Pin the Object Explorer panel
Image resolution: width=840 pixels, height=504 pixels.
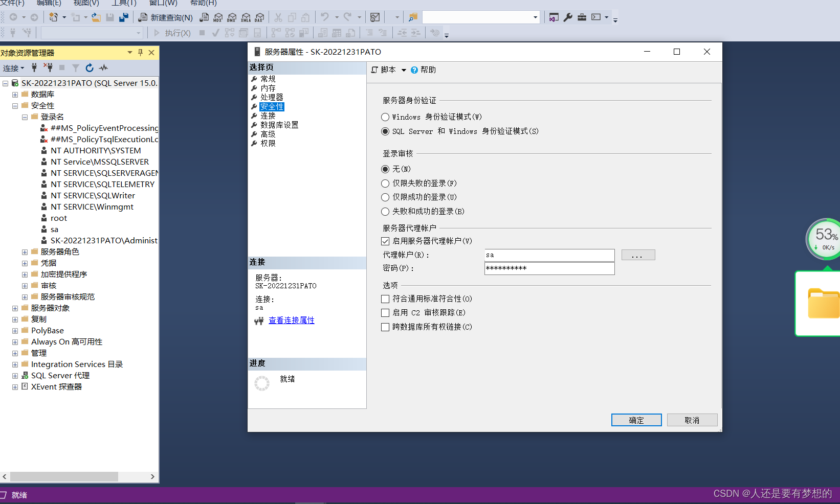tap(140, 52)
